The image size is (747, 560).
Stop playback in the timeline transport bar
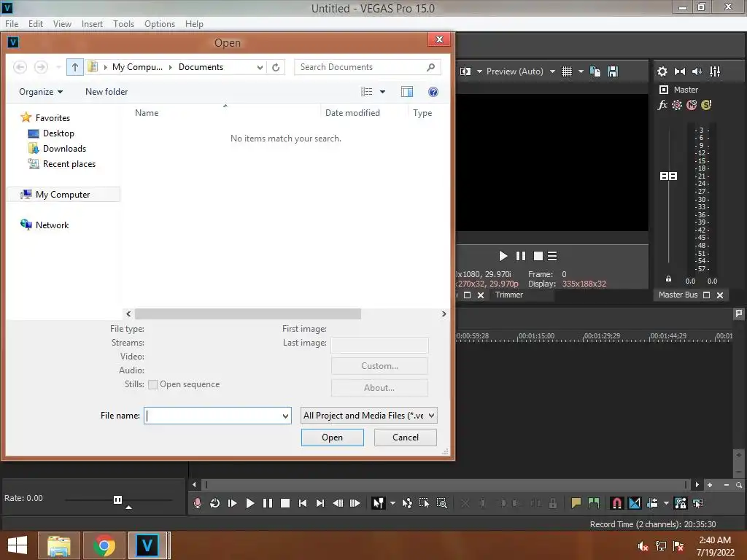(x=285, y=503)
